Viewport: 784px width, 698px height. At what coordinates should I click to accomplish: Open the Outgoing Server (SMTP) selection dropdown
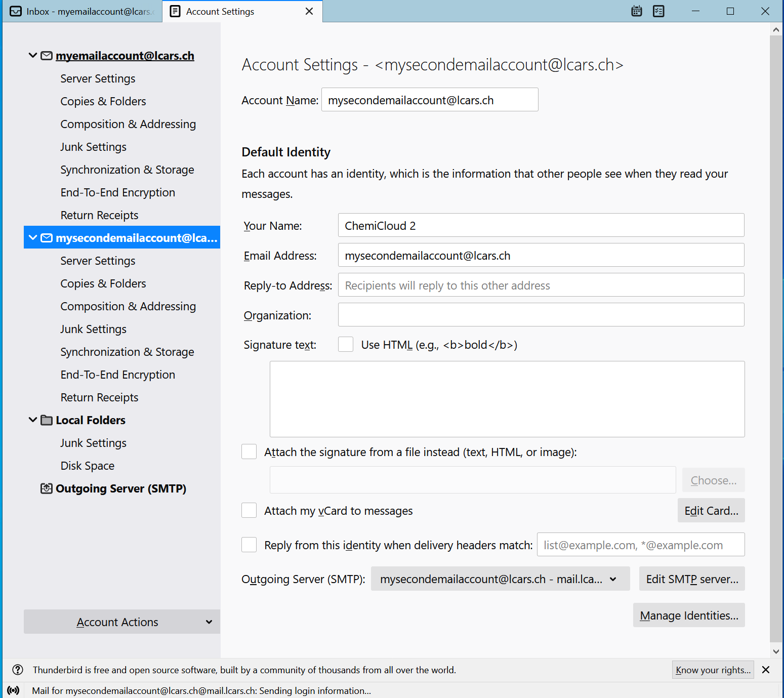coord(500,579)
